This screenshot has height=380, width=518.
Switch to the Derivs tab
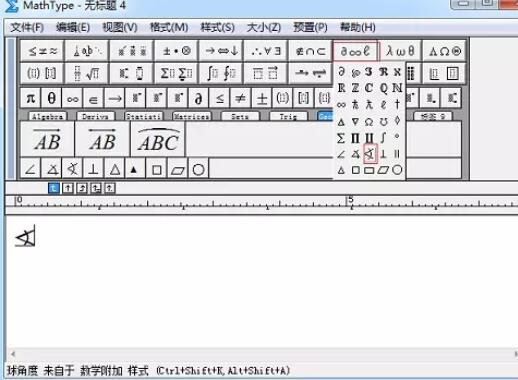click(96, 116)
